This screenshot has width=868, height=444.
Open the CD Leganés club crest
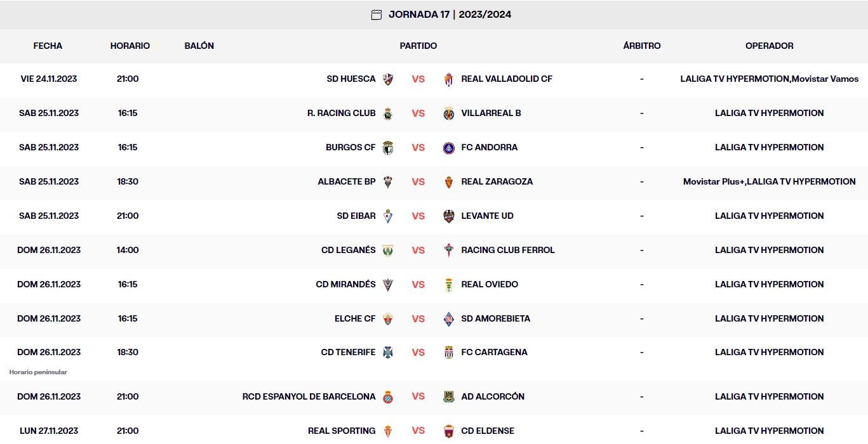tap(389, 250)
